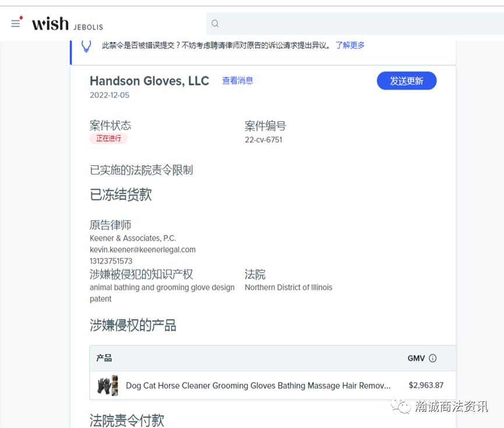Click the lightbulb tip icon
Image resolution: width=504 pixels, height=428 pixels.
[86, 46]
